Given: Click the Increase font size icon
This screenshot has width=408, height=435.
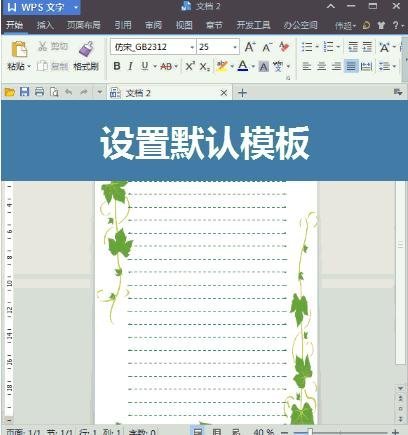Looking at the screenshot, I should click(250, 47).
